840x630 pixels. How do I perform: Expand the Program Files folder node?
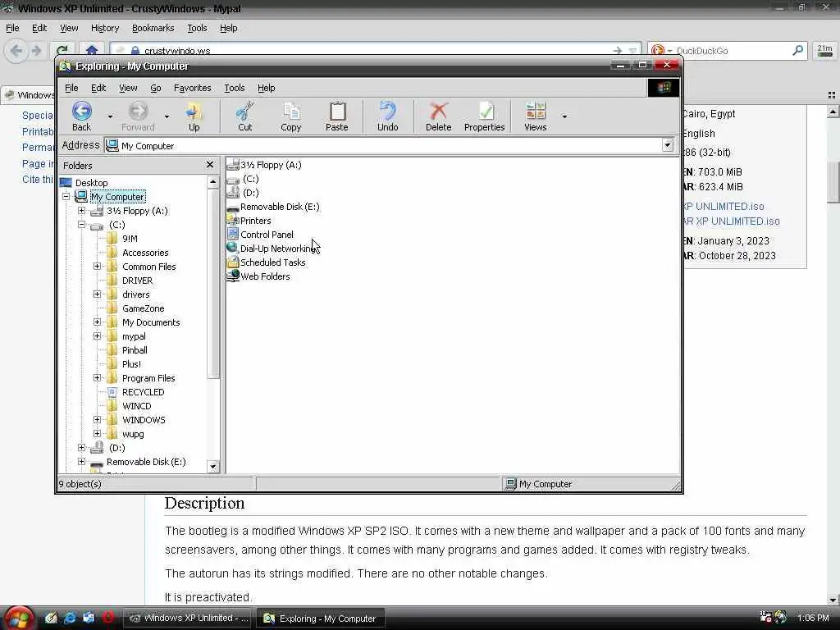(x=97, y=377)
